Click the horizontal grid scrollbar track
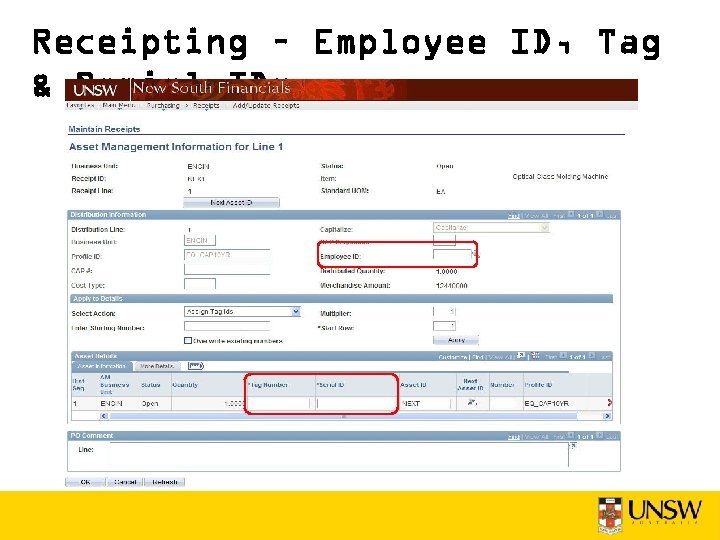The height and width of the screenshot is (540, 720). click(343, 416)
